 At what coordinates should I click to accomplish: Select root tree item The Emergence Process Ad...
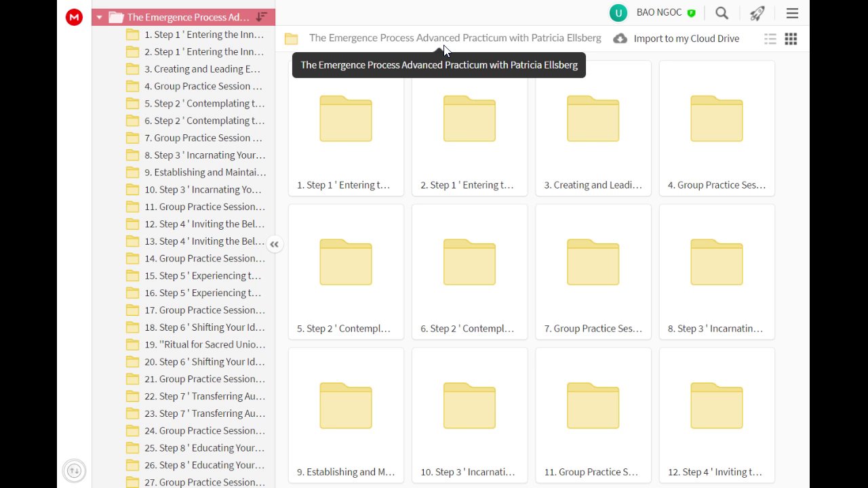183,17
